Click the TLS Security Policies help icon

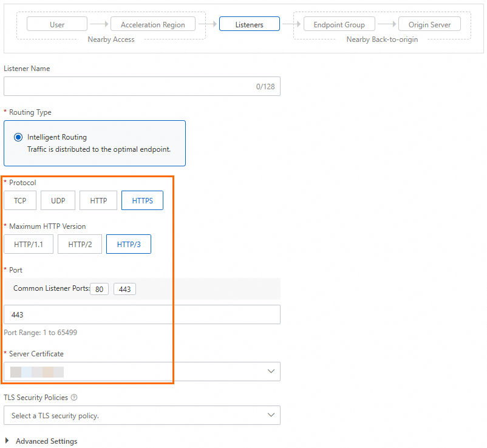point(74,398)
